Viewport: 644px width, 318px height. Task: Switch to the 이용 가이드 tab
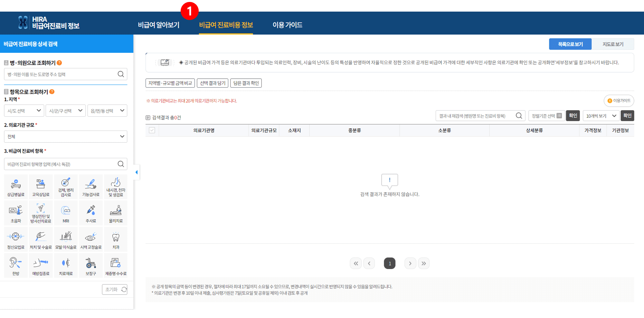287,24
